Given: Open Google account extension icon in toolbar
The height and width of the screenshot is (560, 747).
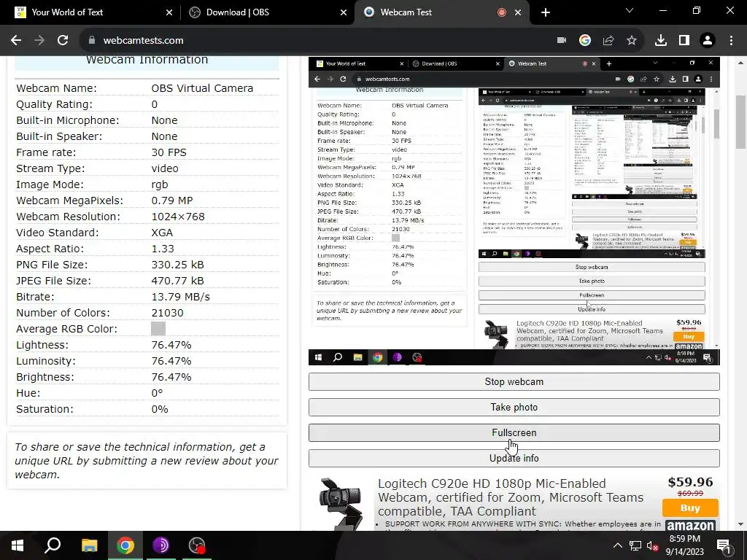Looking at the screenshot, I should click(x=585, y=41).
